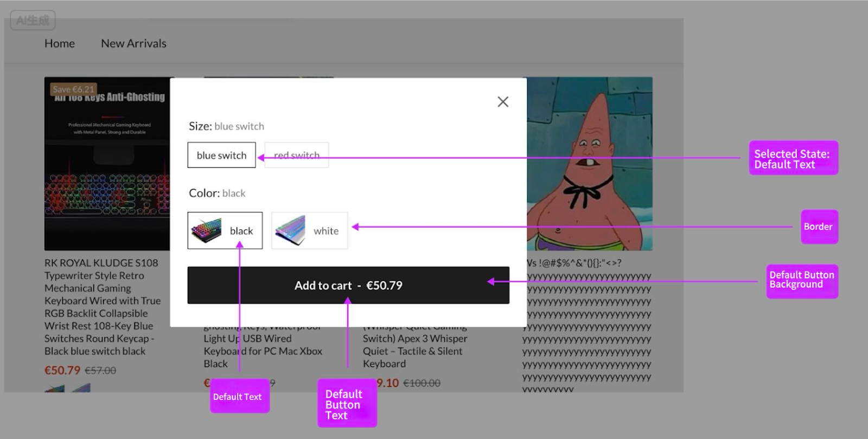Click the AI生成 watermark badge
The width and height of the screenshot is (868, 439).
pos(33,21)
